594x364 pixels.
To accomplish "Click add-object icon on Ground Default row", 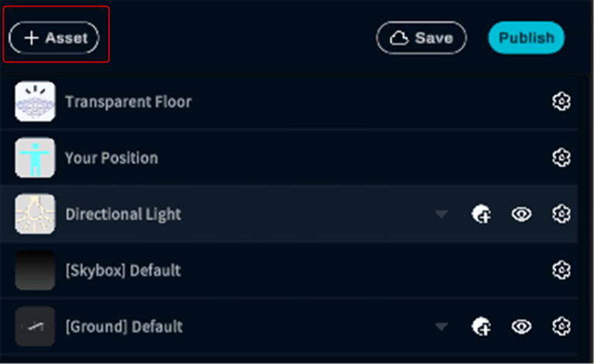I will 481,327.
